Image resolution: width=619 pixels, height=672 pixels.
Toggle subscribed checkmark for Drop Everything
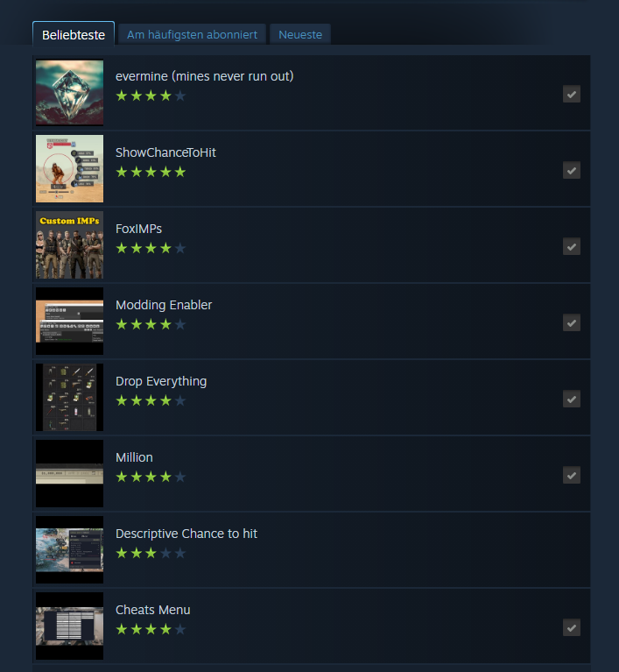point(572,400)
